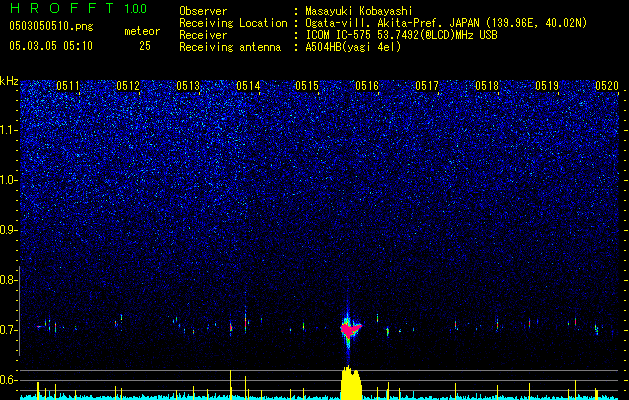Click the 'Receiving antenna' field label

click(230, 47)
